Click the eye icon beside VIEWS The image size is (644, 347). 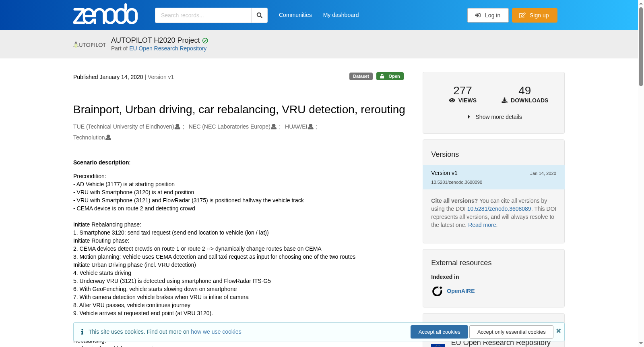click(x=452, y=100)
